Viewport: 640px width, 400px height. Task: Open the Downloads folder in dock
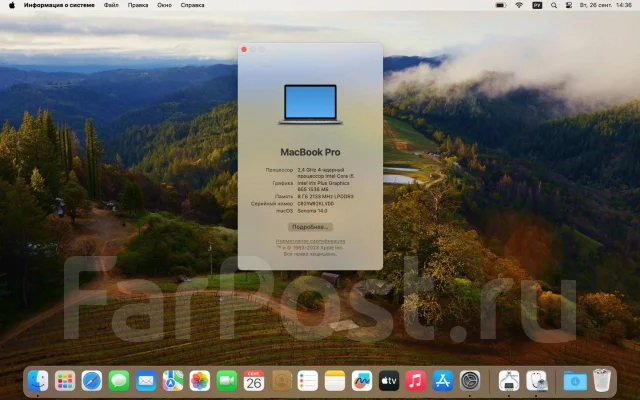[x=575, y=381]
